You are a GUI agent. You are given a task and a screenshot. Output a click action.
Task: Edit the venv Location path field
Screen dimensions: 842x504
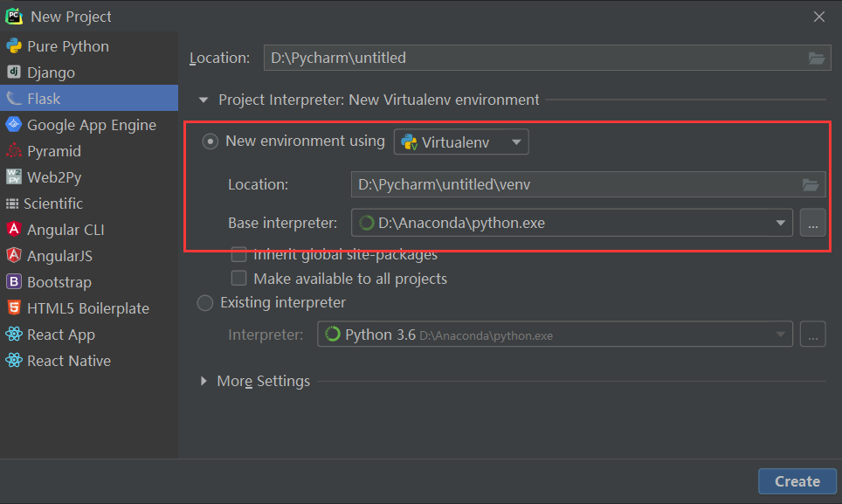click(588, 184)
